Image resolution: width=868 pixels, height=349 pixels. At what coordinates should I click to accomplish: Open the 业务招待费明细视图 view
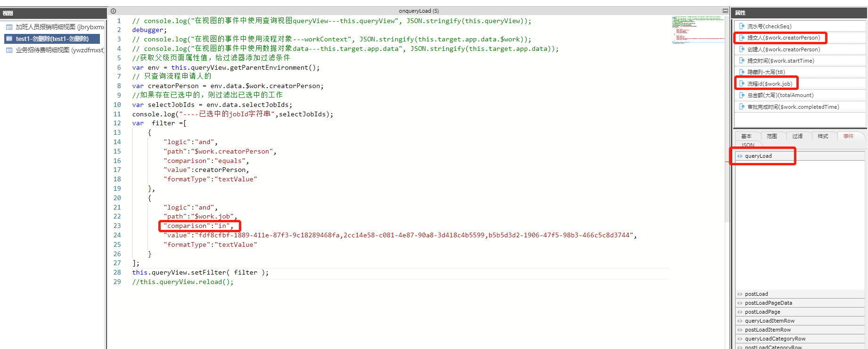(55, 50)
